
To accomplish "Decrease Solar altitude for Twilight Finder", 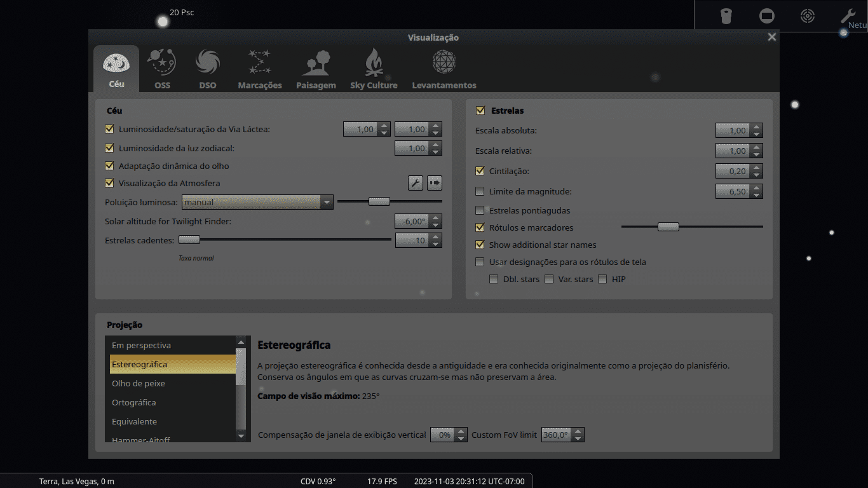I will 435,225.
